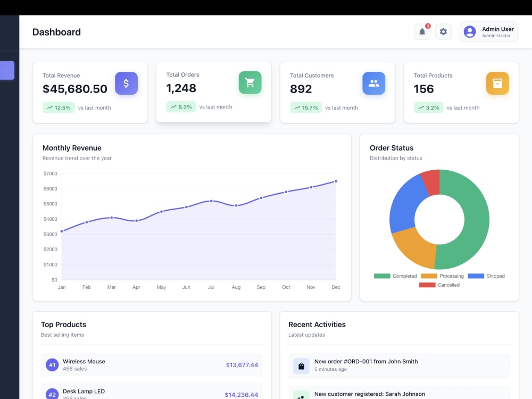The height and width of the screenshot is (399, 532).
Task: Click the 3.2% products trend badge
Action: pos(428,107)
